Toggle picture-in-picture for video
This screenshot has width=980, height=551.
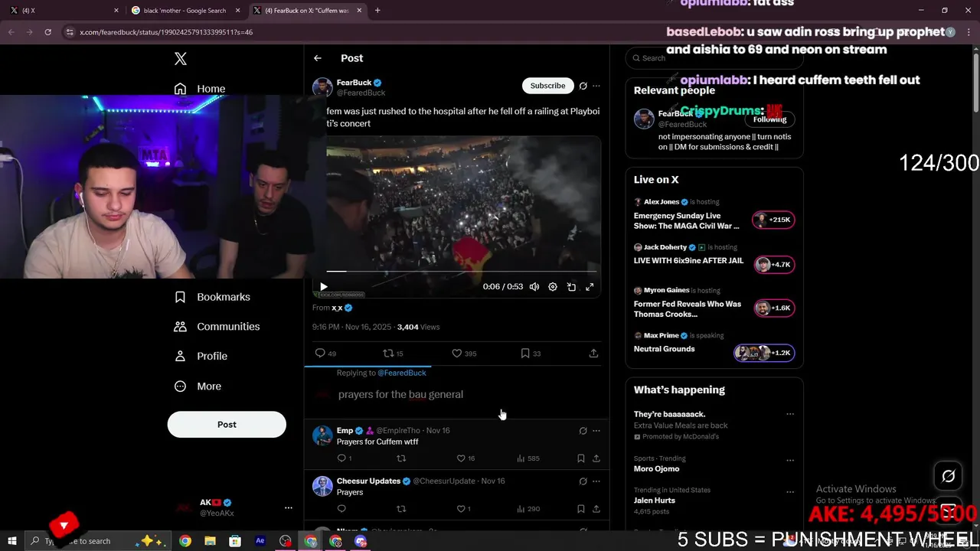571,287
